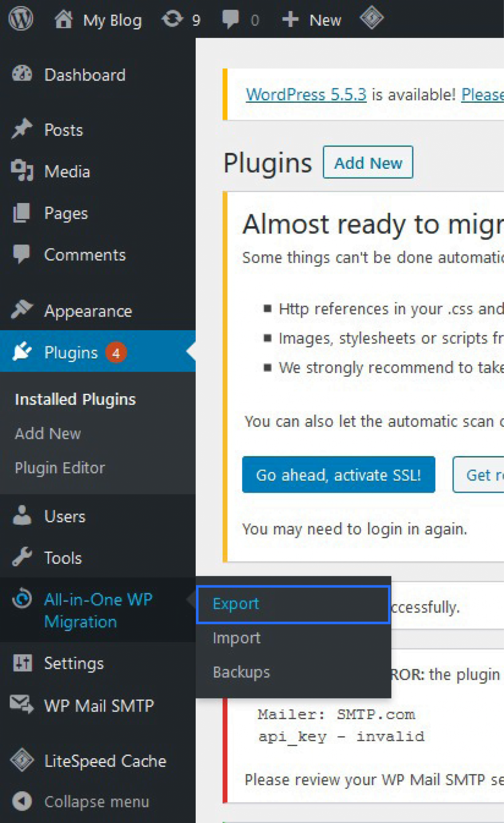504x823 pixels.
Task: Click the WP Mail SMTP envelope icon
Action: [22, 704]
